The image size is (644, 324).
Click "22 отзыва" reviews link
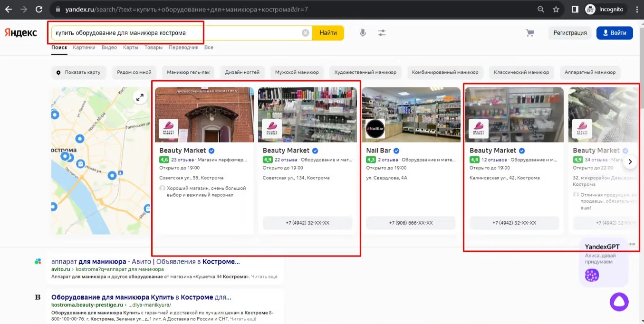coord(286,160)
